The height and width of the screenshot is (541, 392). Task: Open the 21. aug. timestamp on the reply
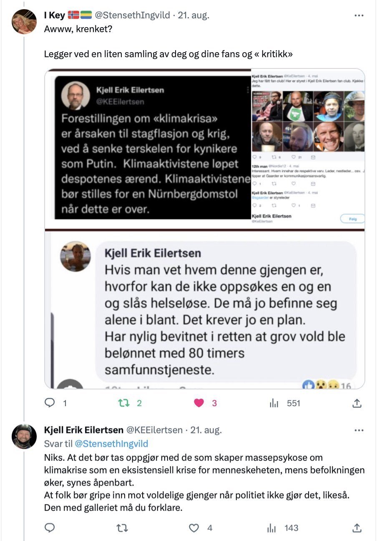pyautogui.click(x=206, y=430)
